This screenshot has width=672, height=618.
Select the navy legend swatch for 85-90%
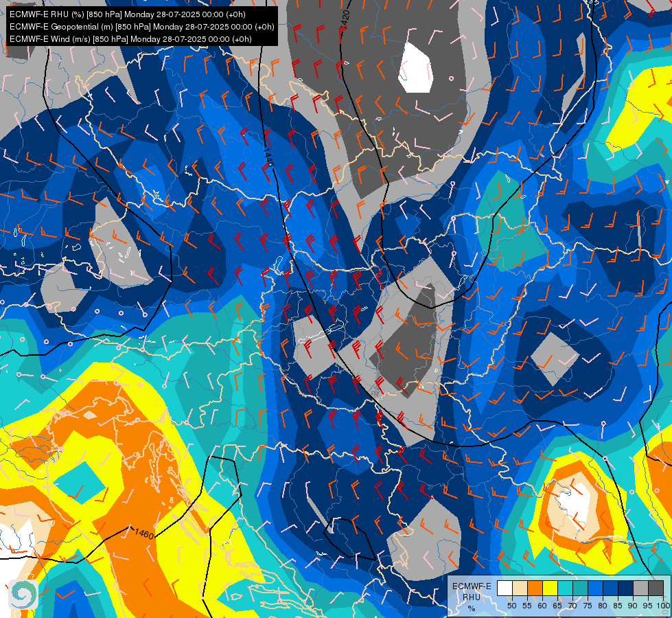click(626, 588)
